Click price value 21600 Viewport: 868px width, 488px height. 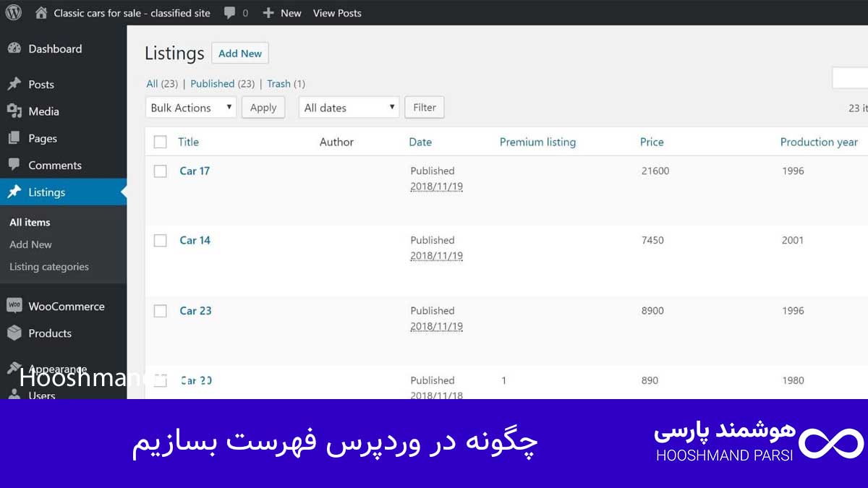pos(655,171)
